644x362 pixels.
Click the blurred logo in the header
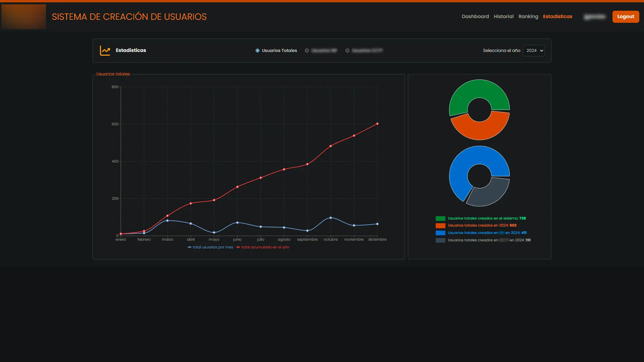[x=23, y=16]
